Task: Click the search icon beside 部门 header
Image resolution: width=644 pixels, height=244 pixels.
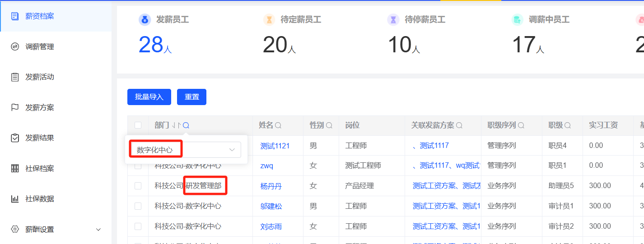Action: coord(186,125)
